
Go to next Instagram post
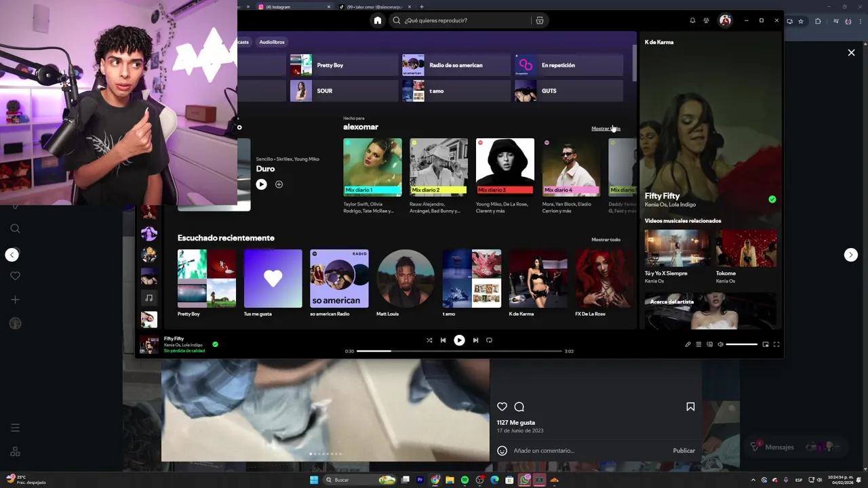pos(851,255)
